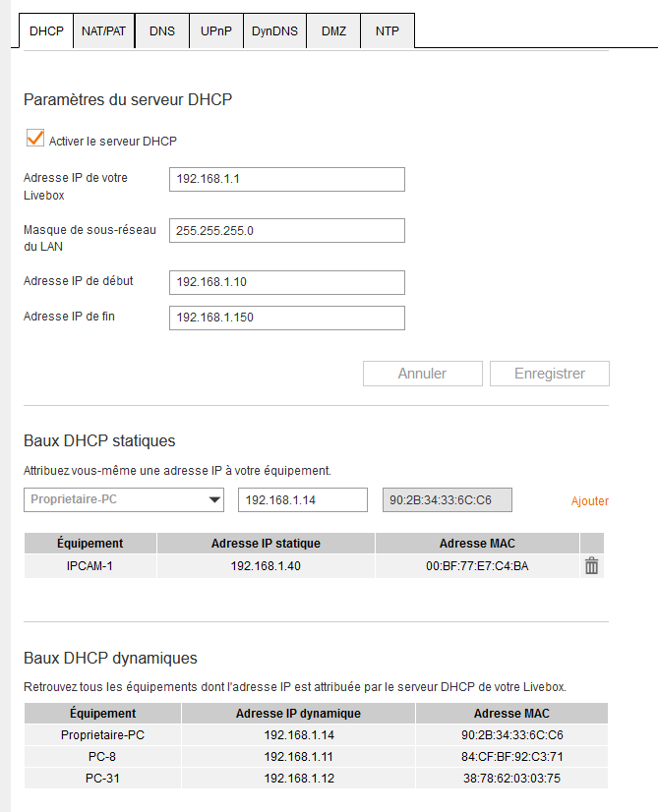Open the DMZ tab
This screenshot has width=658, height=812.
(333, 31)
